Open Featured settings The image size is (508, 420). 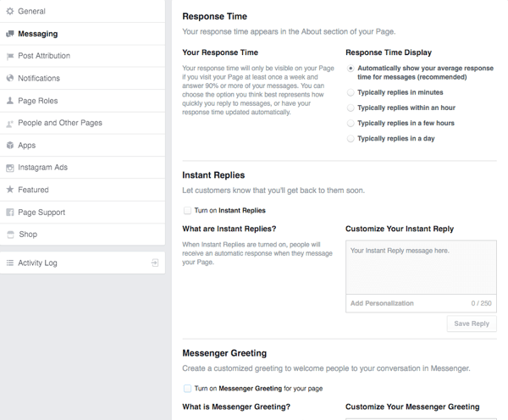[x=82, y=190]
